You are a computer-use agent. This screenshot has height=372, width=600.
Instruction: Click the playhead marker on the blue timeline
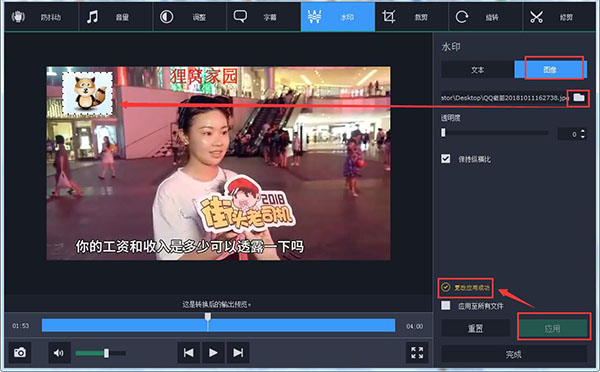point(207,317)
